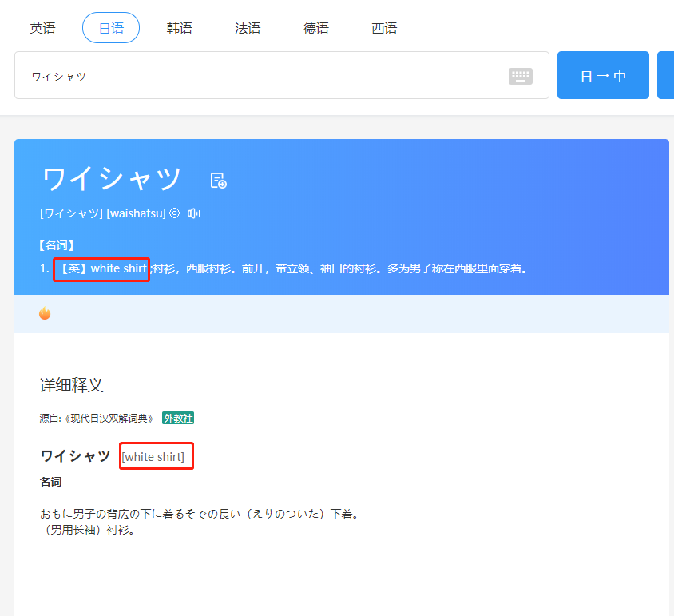Image resolution: width=674 pixels, height=616 pixels.
Task: Open the virtual keyboard icon
Action: [520, 76]
